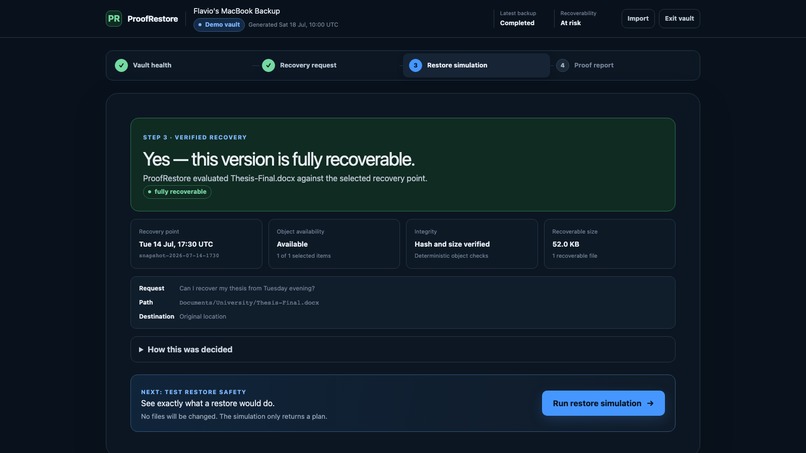The height and width of the screenshot is (453, 806).
Task: Click the step 4 number circle
Action: [x=562, y=65]
